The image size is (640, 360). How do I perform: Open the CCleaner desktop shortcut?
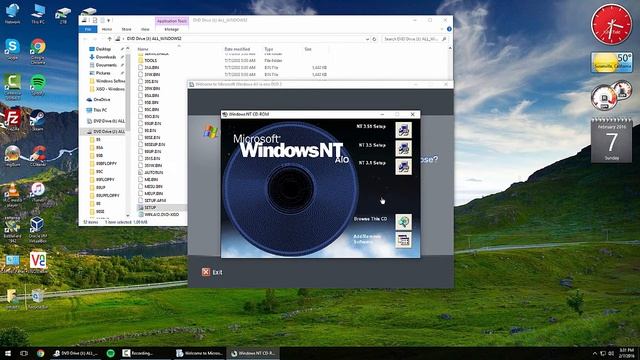click(38, 156)
